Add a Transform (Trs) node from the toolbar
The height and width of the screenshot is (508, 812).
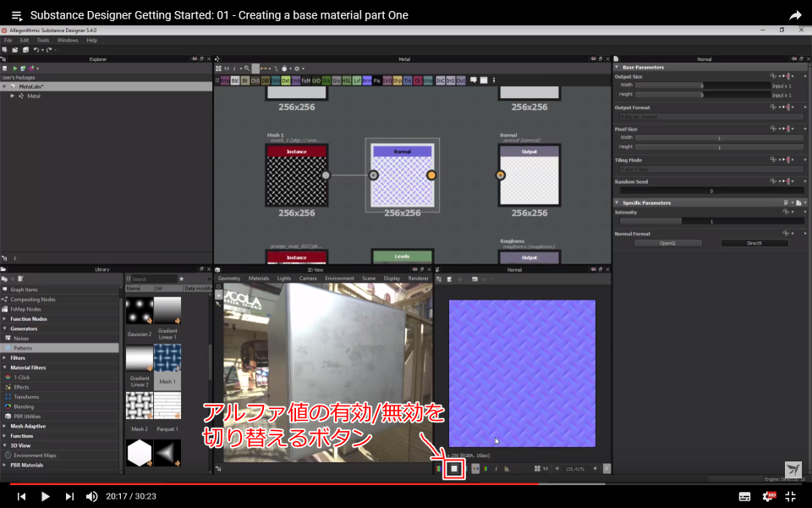[x=408, y=80]
